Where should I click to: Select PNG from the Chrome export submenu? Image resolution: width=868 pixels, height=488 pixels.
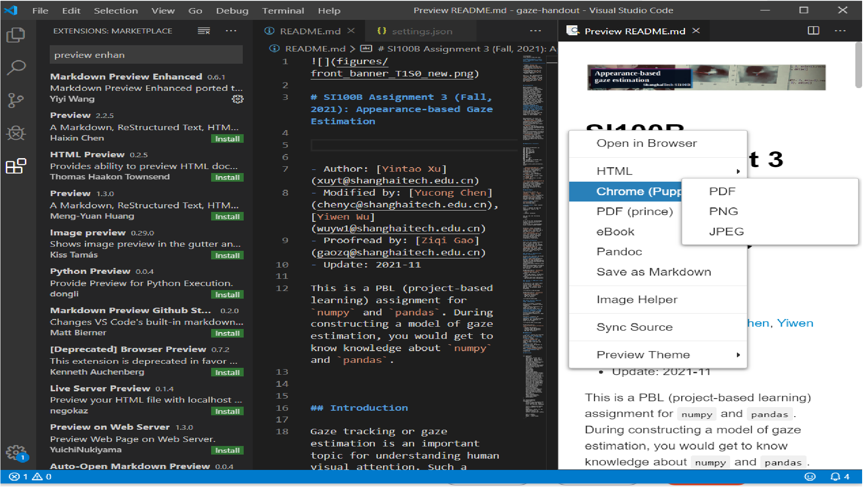(x=723, y=211)
